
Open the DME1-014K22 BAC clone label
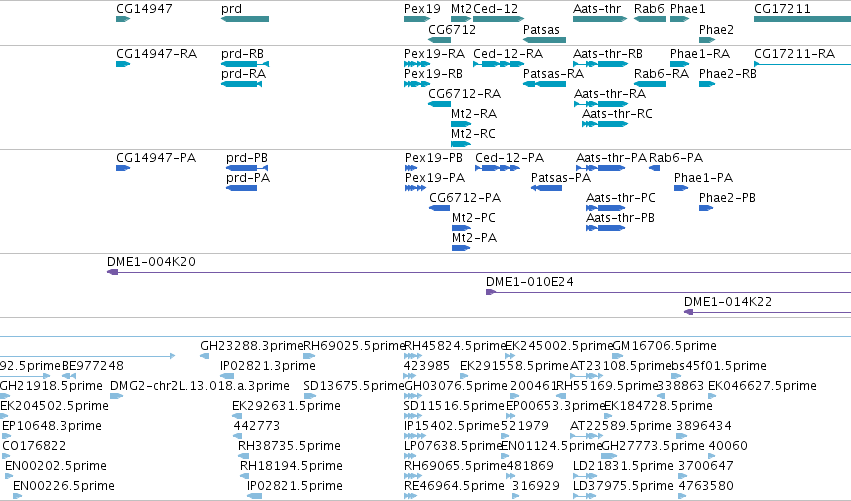tap(728, 302)
